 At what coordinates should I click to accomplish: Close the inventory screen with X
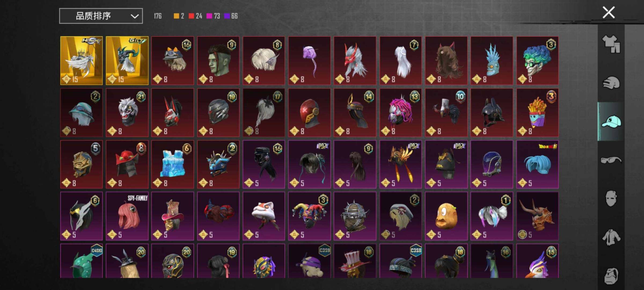pyautogui.click(x=608, y=12)
